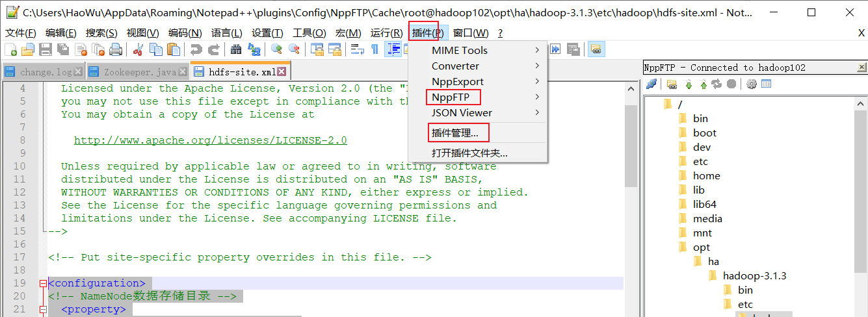This screenshot has width=868, height=317.
Task: Toggle synchronize horizontal scrolling
Action: [x=334, y=49]
